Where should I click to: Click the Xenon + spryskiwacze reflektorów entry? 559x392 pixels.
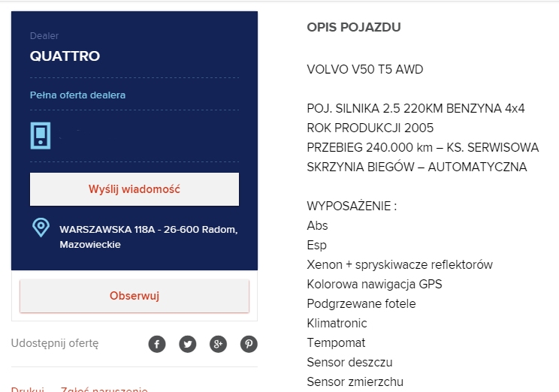pos(400,265)
